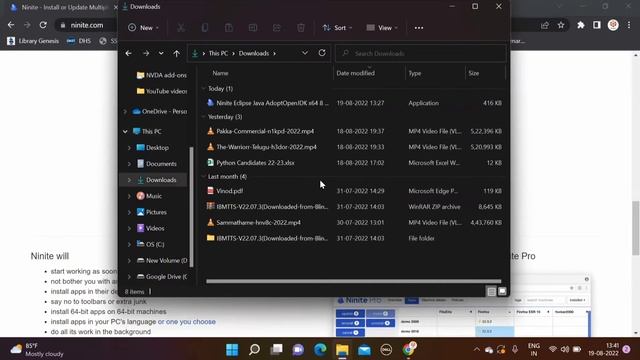Click the Rename icon in Explorer toolbar
Image resolution: width=640 pixels, height=360 pixels.
[x=253, y=28]
